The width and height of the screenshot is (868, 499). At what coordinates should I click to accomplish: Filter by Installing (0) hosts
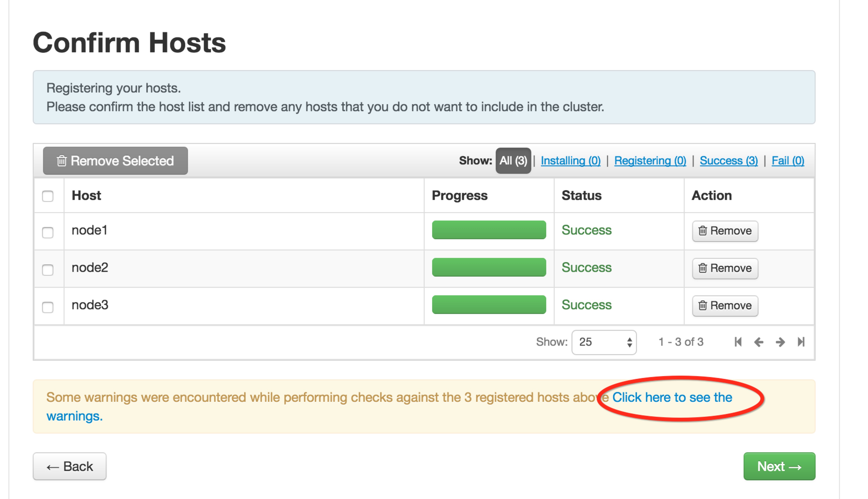click(x=570, y=161)
